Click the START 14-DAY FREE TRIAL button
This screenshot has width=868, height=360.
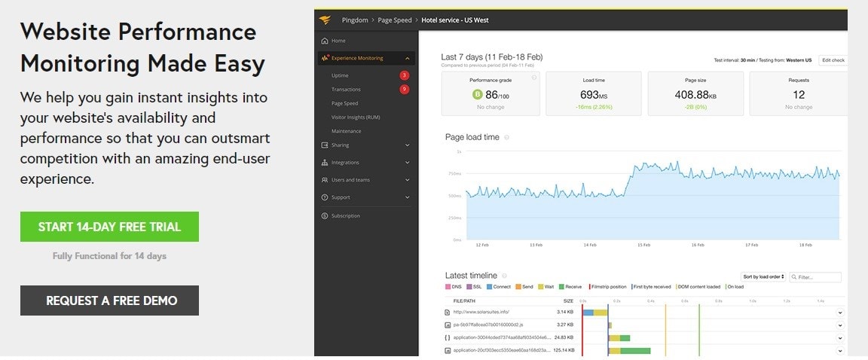tap(109, 227)
